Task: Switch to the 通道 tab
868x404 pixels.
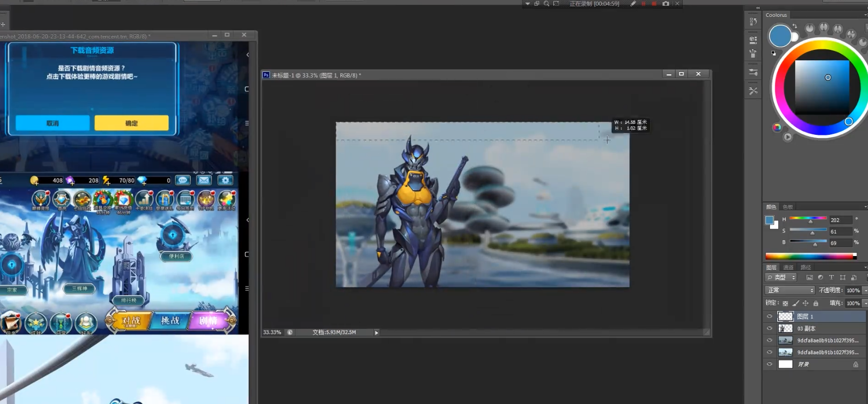Action: click(788, 267)
